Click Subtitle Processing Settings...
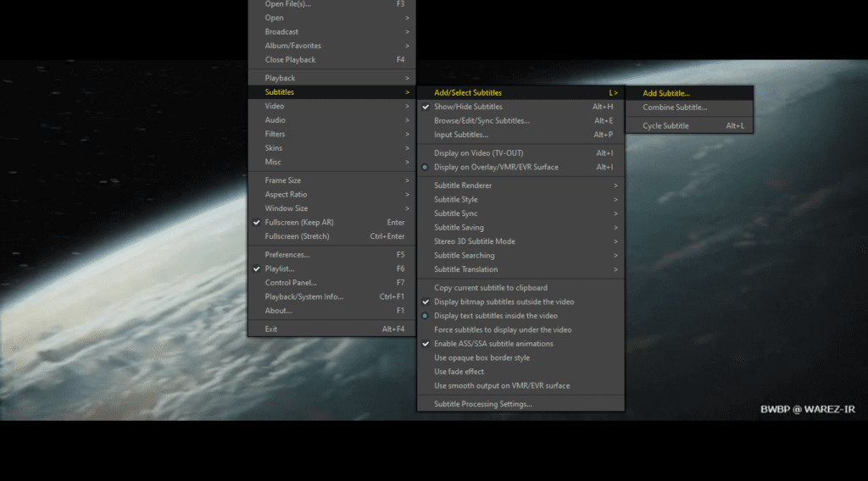Viewport: 868px width, 481px height. (483, 404)
